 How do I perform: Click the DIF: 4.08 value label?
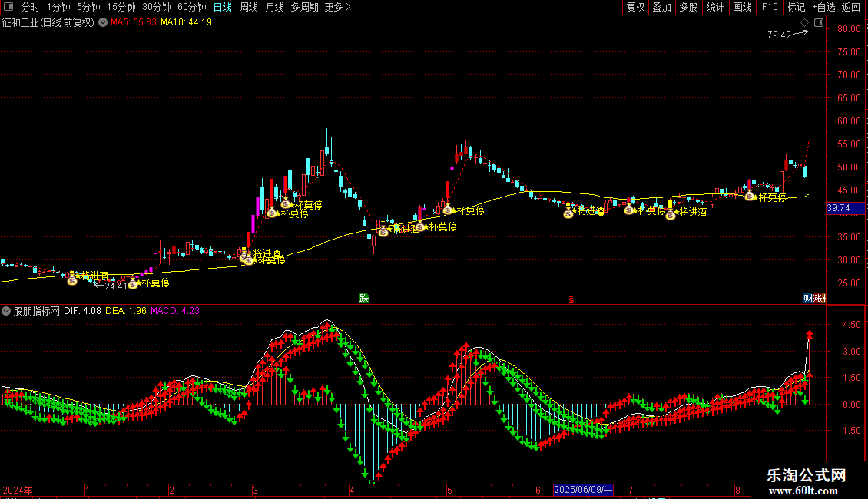[x=82, y=311]
